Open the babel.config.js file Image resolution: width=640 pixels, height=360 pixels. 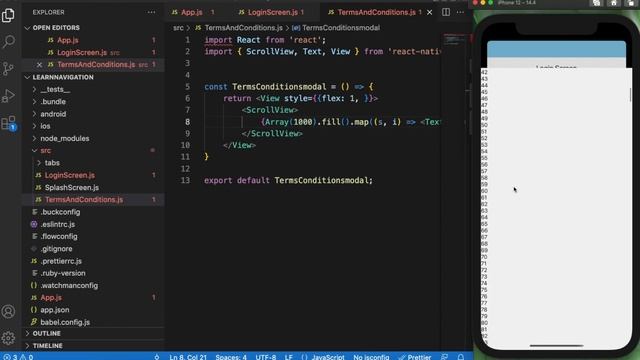[65, 322]
